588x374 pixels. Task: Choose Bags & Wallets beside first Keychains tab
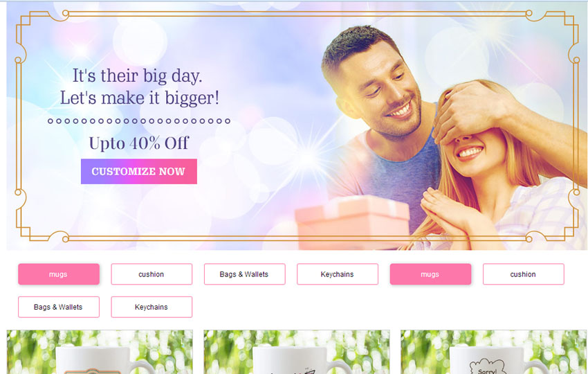[244, 274]
